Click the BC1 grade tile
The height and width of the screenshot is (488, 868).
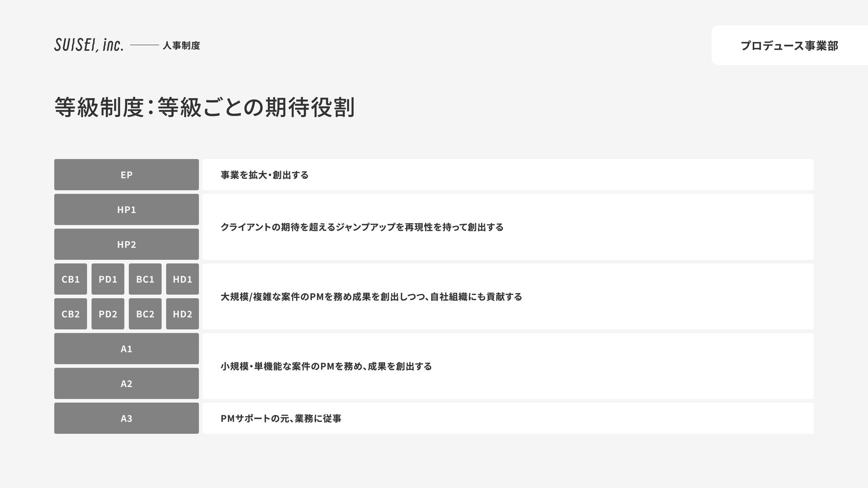[x=145, y=279]
